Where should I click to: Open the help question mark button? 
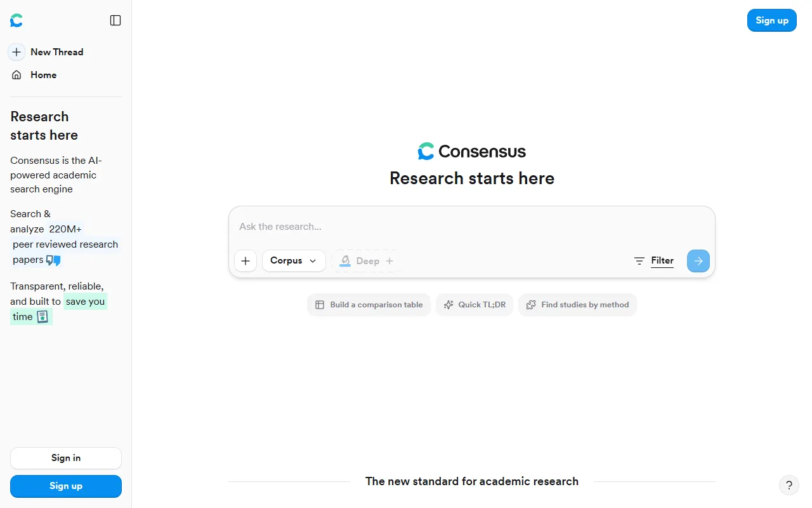(789, 486)
